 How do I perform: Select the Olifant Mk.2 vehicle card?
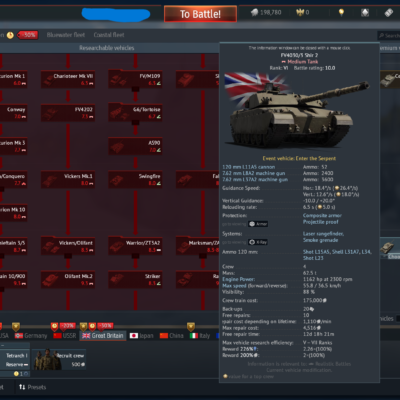[68, 279]
